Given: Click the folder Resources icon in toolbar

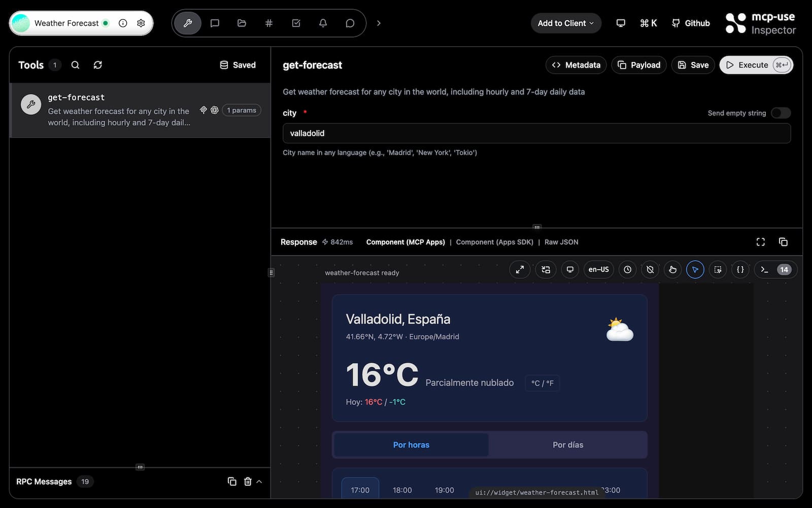Looking at the screenshot, I should tap(242, 23).
